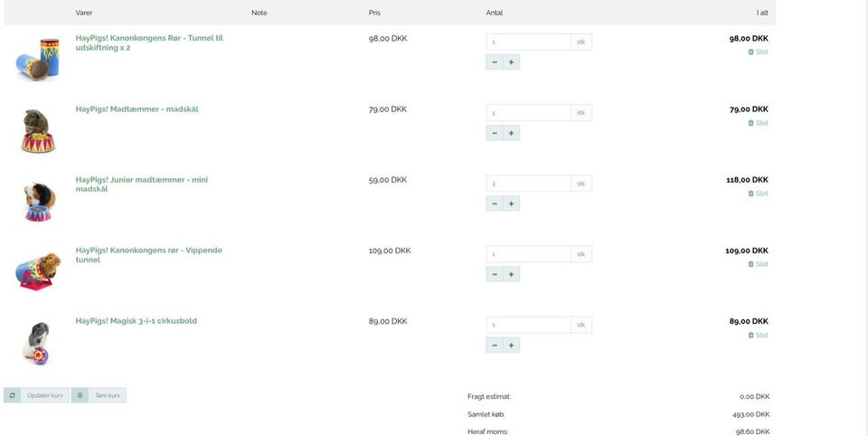The height and width of the screenshot is (436, 868).
Task: Decrease quantity of Junior madtæmmer mini madskål
Action: click(495, 204)
